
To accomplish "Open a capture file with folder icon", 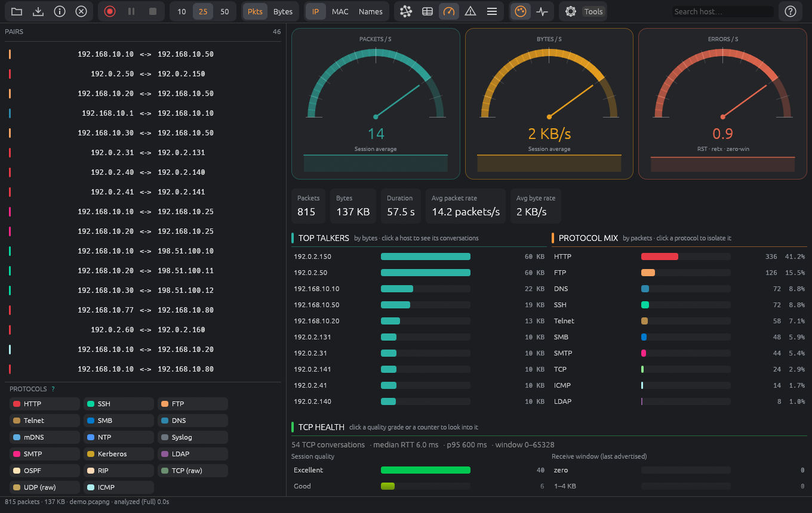I will coord(17,11).
